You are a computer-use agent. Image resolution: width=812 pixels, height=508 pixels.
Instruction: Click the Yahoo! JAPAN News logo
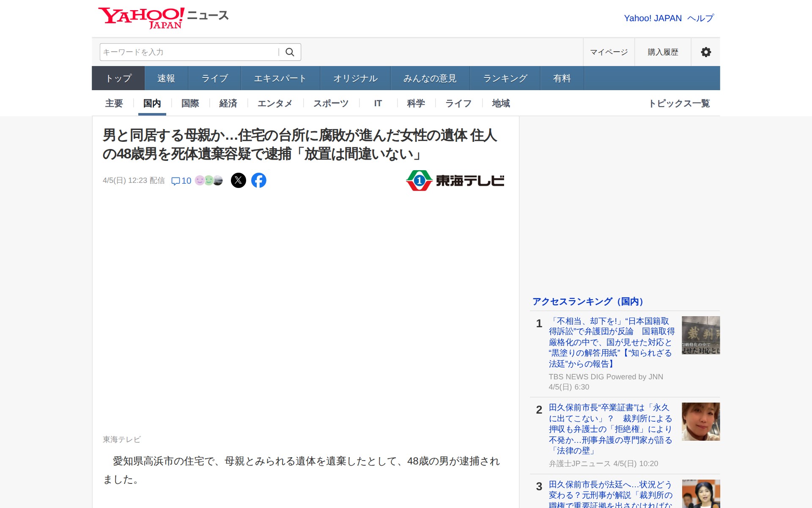pyautogui.click(x=163, y=18)
